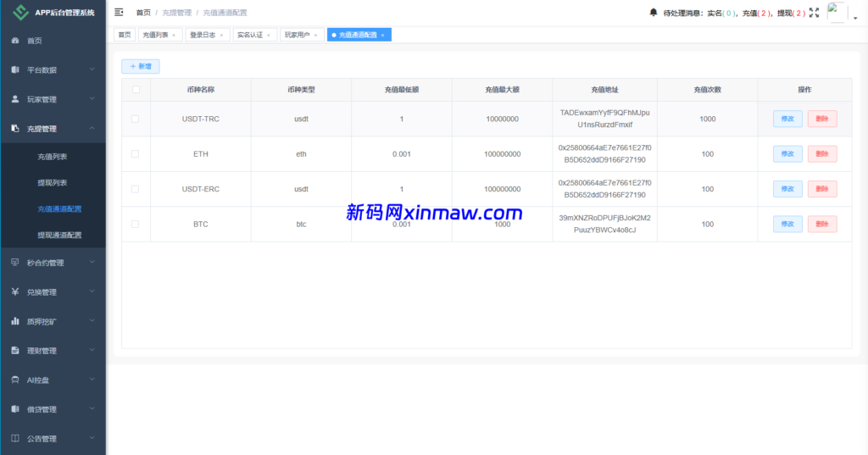Click the 实名(0) pending message
The height and width of the screenshot is (455, 868).
coord(722,13)
